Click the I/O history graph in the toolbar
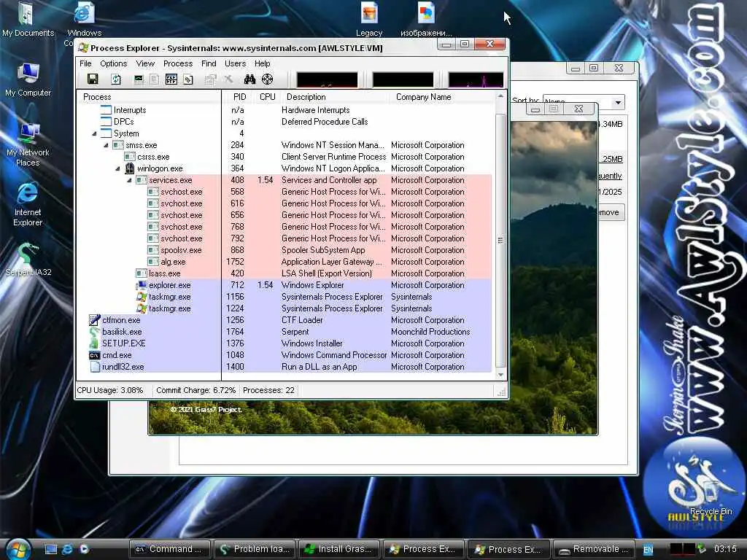747x560 pixels. coord(476,79)
